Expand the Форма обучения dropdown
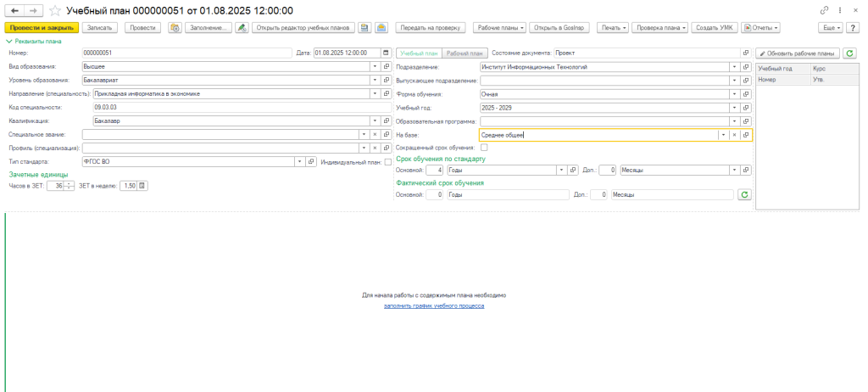The width and height of the screenshot is (868, 392). click(x=734, y=94)
